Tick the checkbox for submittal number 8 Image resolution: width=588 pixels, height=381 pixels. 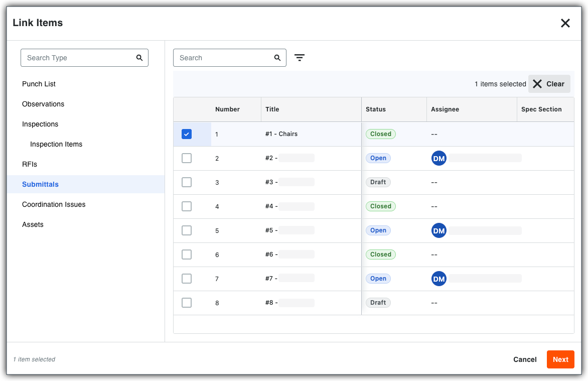(x=186, y=303)
